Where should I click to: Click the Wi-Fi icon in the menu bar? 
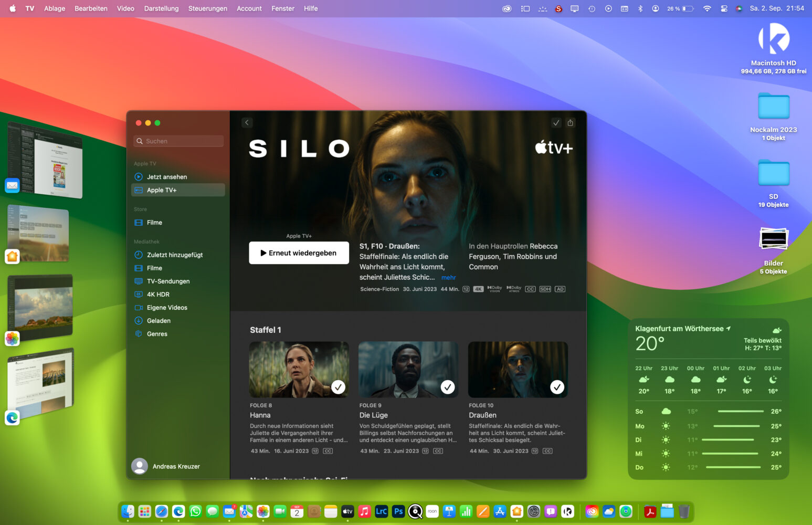tap(707, 8)
